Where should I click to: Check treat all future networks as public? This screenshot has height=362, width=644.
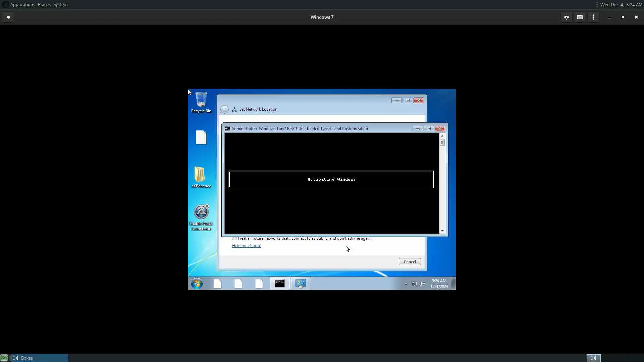point(234,239)
